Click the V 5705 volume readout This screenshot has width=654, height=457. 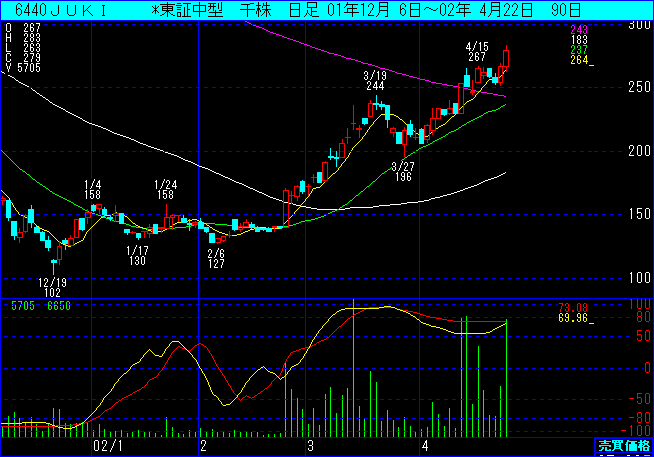tap(23, 68)
